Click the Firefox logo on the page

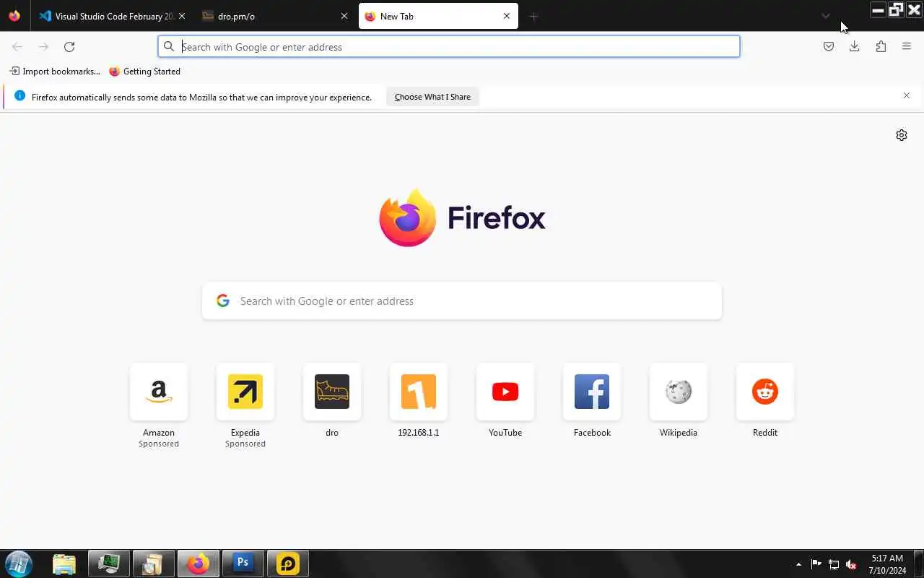tap(462, 217)
